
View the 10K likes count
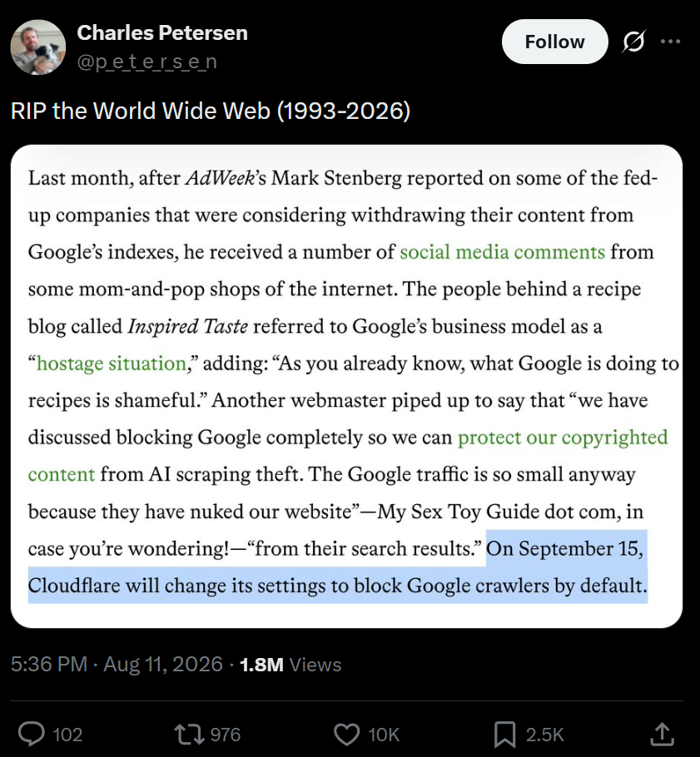pyautogui.click(x=384, y=735)
